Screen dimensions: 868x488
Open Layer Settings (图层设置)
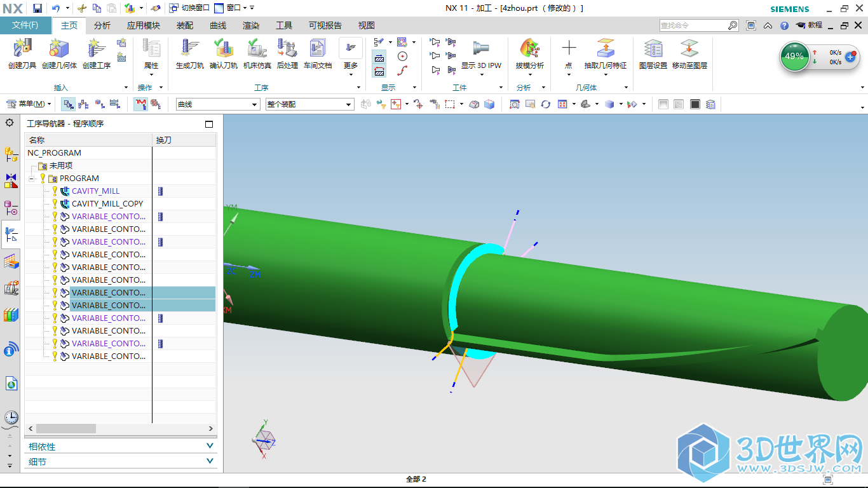tap(653, 53)
